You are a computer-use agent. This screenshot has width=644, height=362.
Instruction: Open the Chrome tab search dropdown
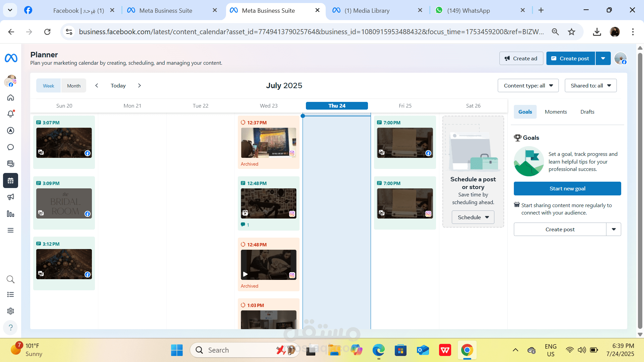click(10, 10)
